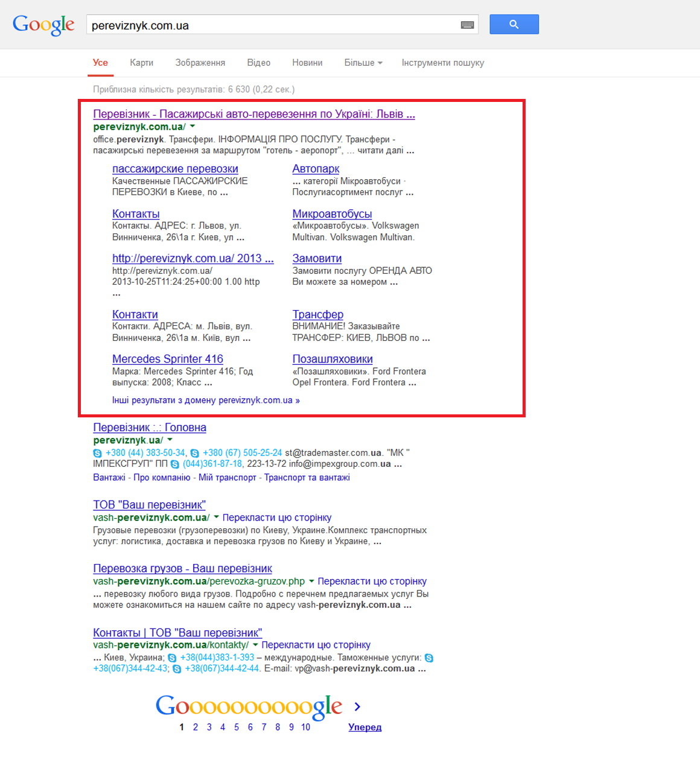Click Skype icon before (044)361-87-18

point(175,464)
